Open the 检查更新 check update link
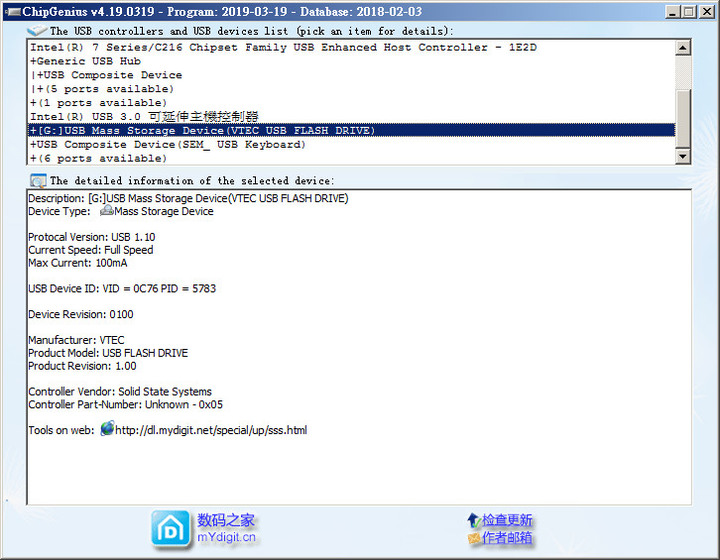Screen dimensions: 720x560 (507, 520)
